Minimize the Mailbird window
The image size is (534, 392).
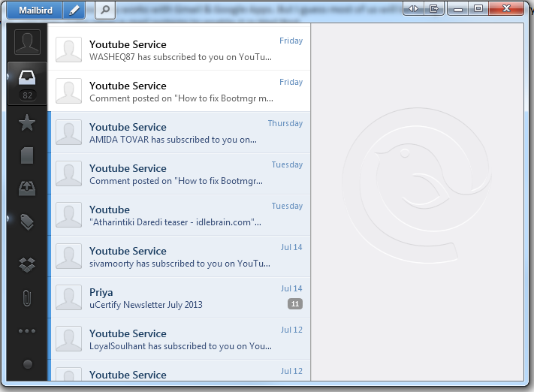pos(458,9)
